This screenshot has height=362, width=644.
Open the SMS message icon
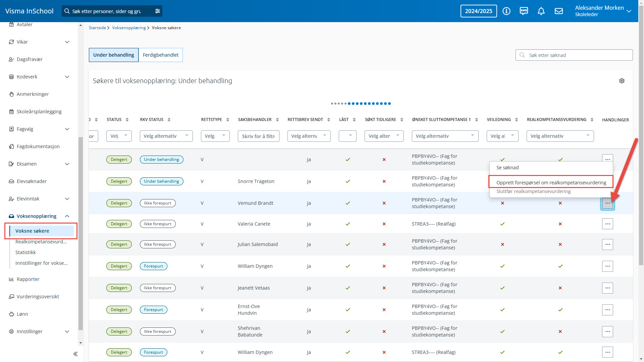[x=524, y=11]
